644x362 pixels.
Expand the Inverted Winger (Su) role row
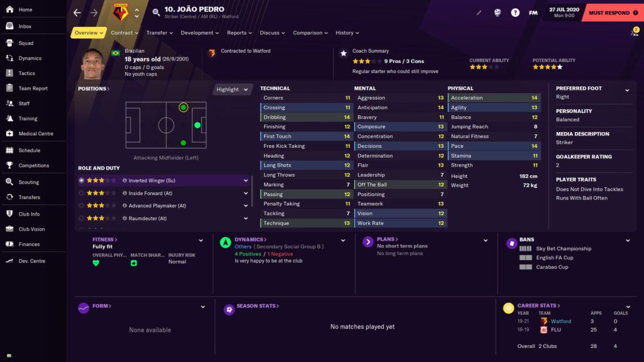(x=246, y=180)
